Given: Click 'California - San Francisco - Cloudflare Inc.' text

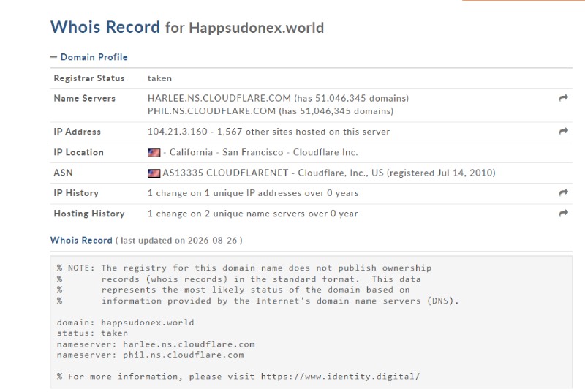Looking at the screenshot, I should click(x=264, y=152).
